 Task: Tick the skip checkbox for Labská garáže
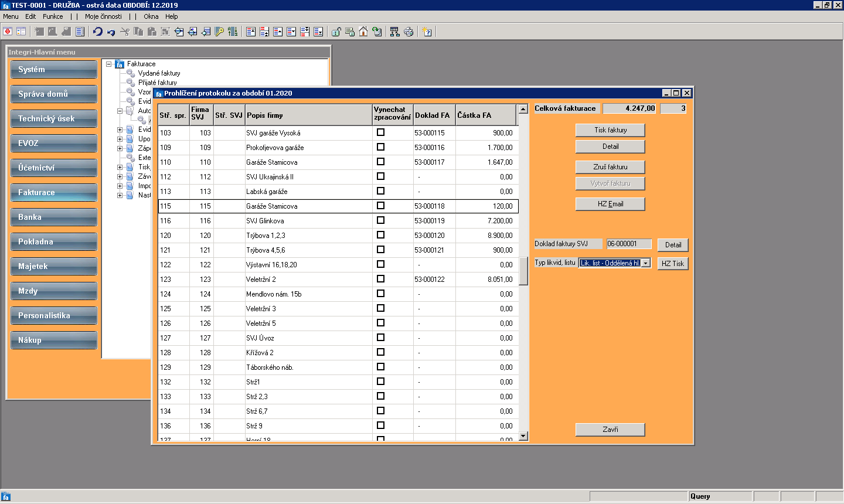click(x=380, y=191)
